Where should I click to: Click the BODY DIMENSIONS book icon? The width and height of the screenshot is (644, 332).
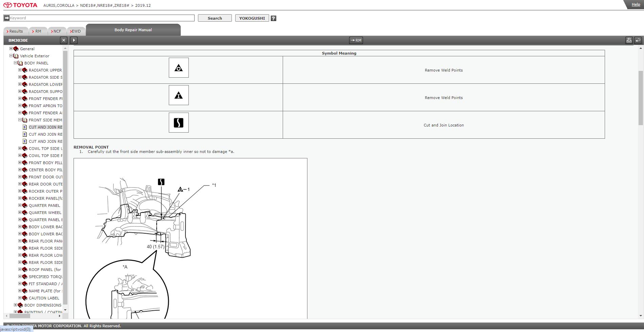point(20,305)
